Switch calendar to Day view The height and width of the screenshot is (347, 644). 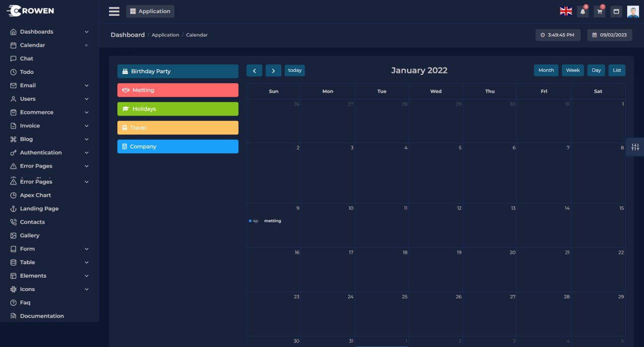(x=596, y=70)
